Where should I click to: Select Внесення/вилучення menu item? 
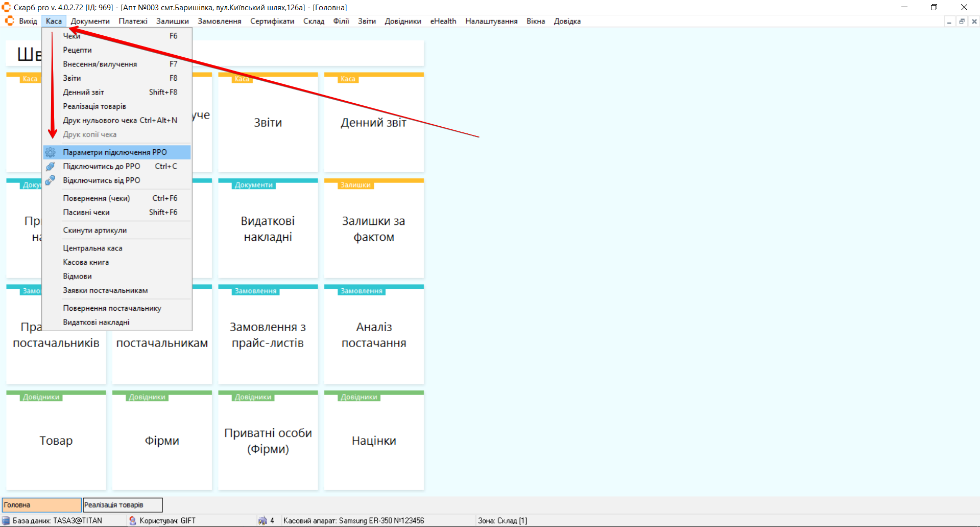tap(100, 64)
